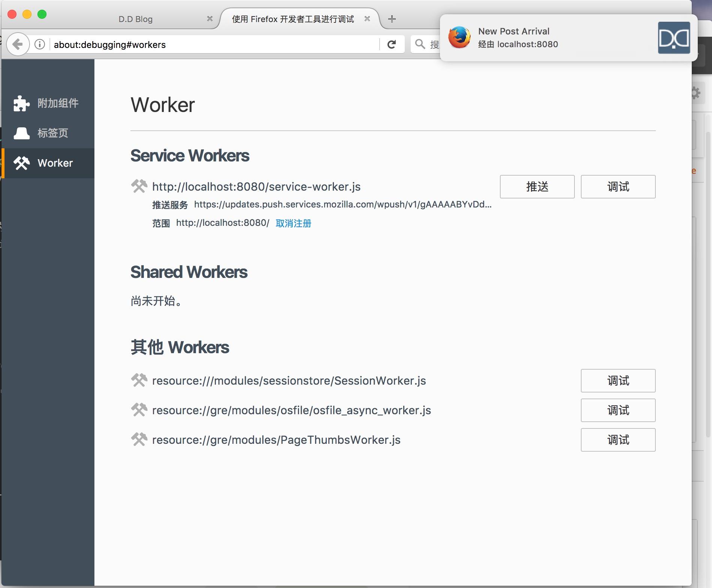The width and height of the screenshot is (712, 588).
Task: Open the 标签页 panel in sidebar
Action: (x=21, y=133)
